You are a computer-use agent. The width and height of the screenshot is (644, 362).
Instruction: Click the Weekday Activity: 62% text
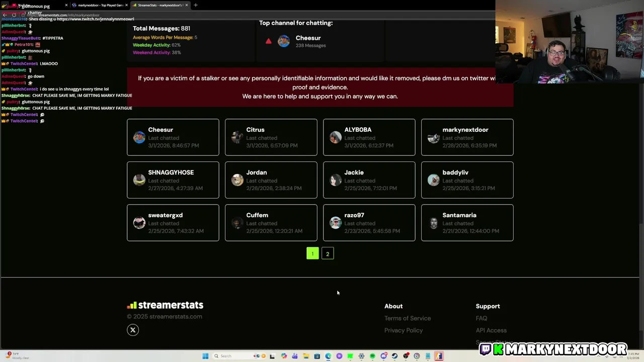point(156,45)
